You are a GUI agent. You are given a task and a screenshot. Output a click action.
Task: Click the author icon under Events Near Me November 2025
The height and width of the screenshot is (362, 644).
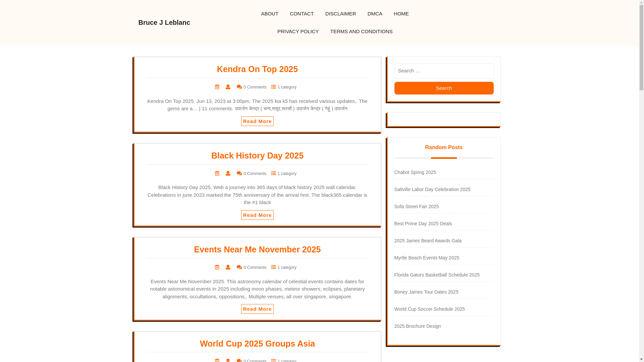pos(228,267)
